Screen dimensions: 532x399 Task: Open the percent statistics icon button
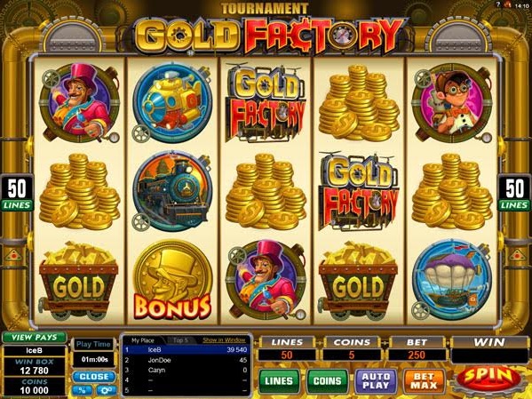click(x=82, y=390)
